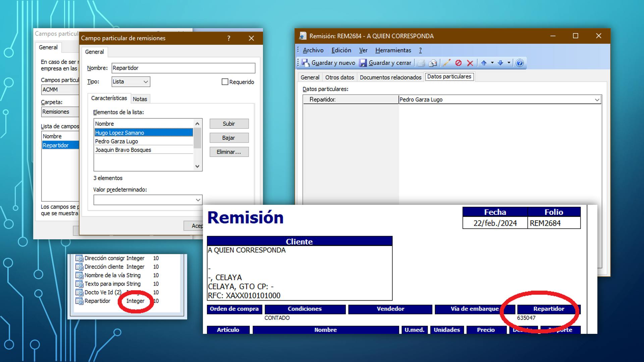Viewport: 644px width, 362px height.
Task: Open the Herramientas menu
Action: coord(393,50)
